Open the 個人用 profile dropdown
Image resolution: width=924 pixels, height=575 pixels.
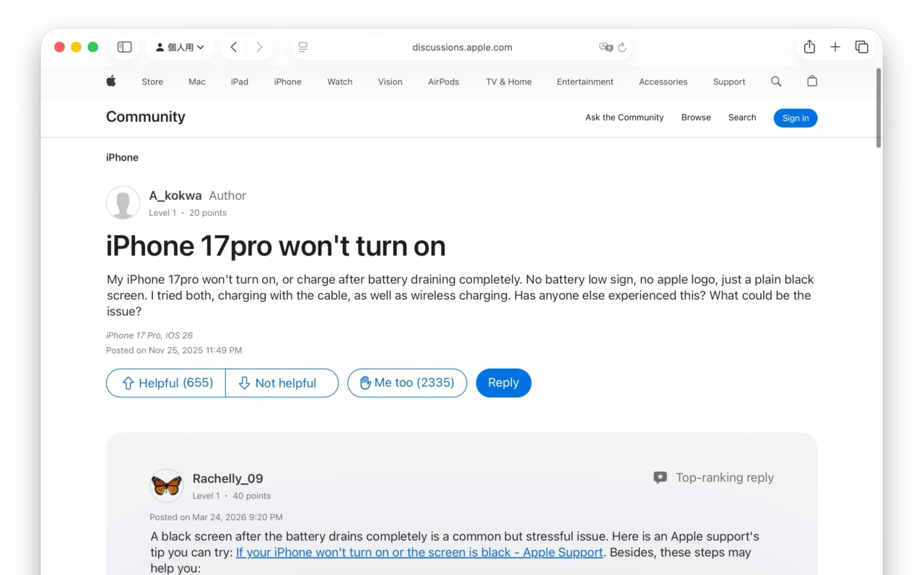[180, 47]
